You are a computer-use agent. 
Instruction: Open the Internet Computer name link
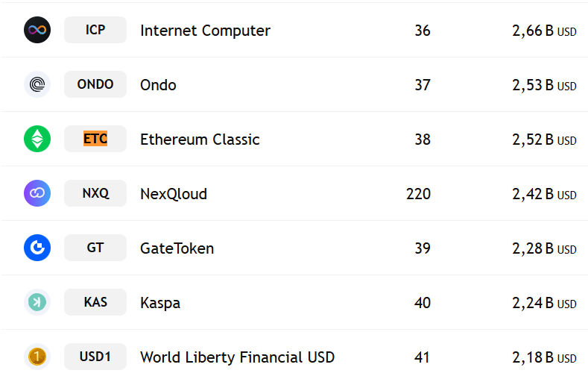click(x=205, y=31)
